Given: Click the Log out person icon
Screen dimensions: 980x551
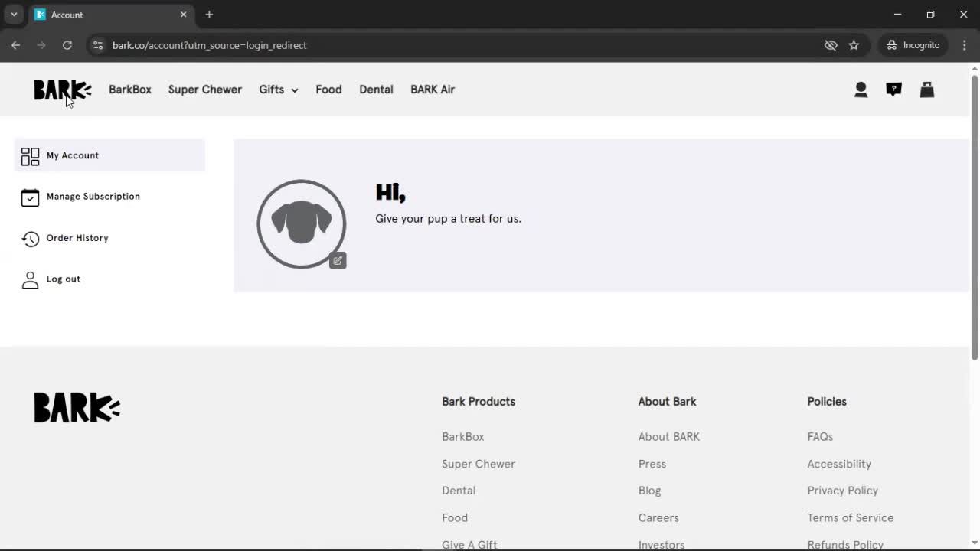Looking at the screenshot, I should pos(30,280).
